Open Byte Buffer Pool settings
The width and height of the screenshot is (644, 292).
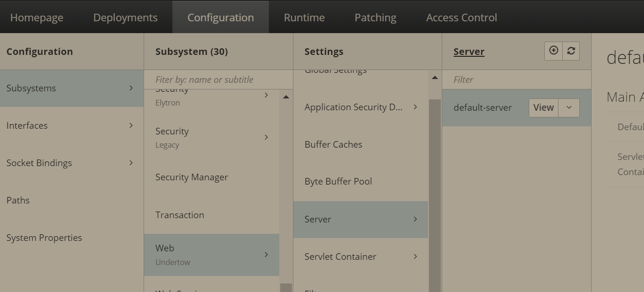point(361,181)
